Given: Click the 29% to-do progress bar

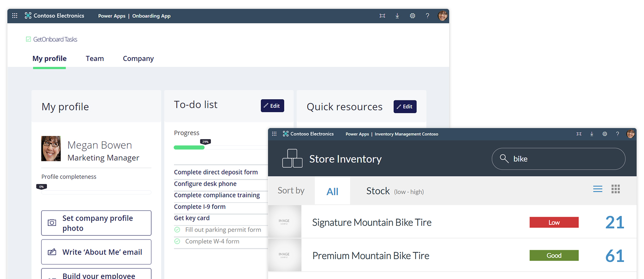Looking at the screenshot, I should tap(221, 148).
